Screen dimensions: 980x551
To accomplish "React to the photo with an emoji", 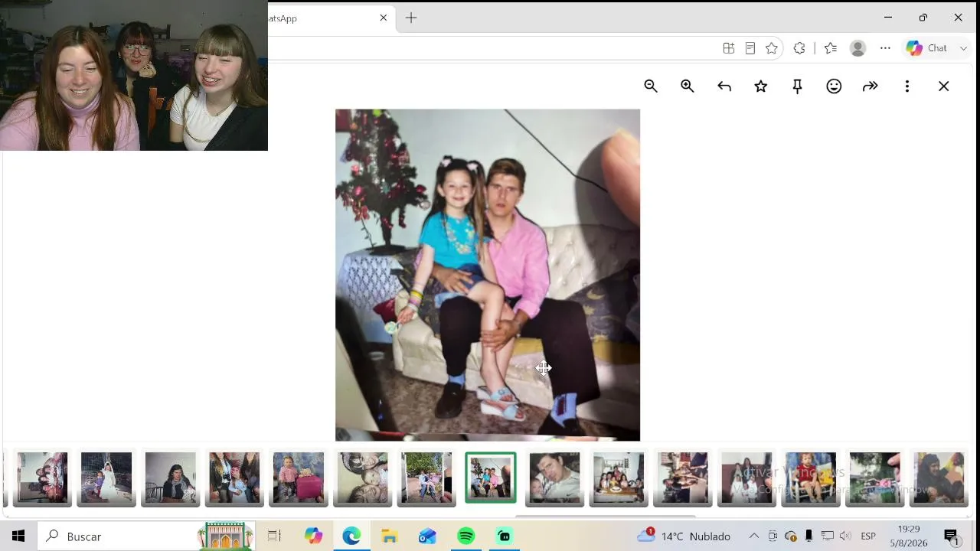I will click(x=834, y=86).
